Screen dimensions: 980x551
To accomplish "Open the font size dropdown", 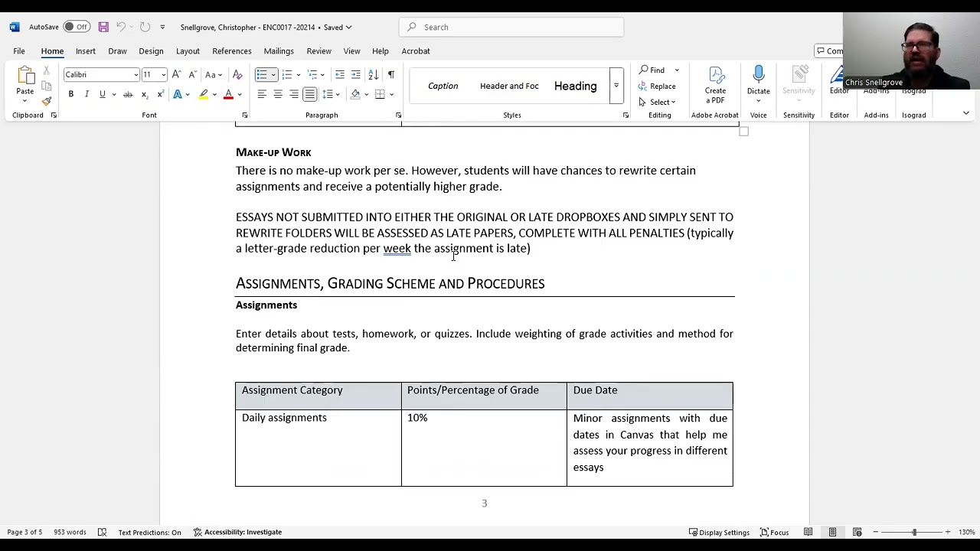I will pos(163,74).
